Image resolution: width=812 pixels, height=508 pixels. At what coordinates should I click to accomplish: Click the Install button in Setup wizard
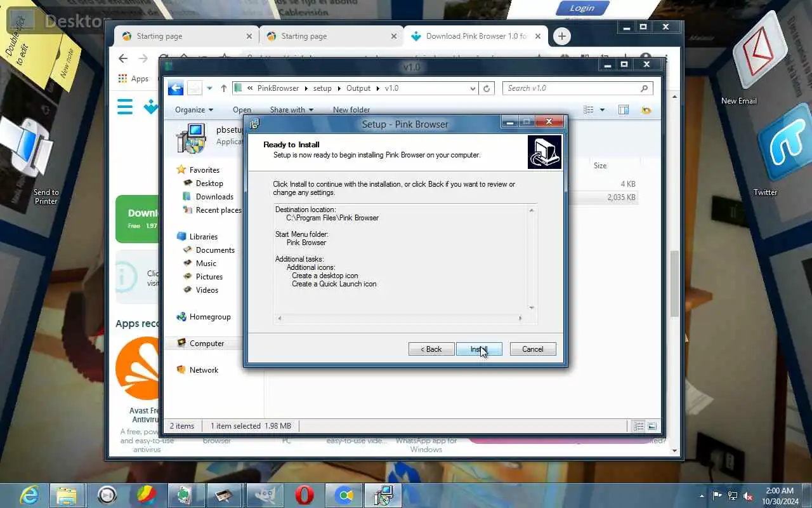pyautogui.click(x=479, y=349)
